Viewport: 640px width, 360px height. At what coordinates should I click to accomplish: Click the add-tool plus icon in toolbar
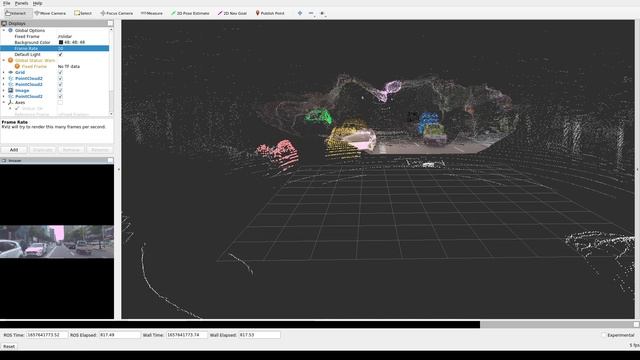(x=300, y=13)
